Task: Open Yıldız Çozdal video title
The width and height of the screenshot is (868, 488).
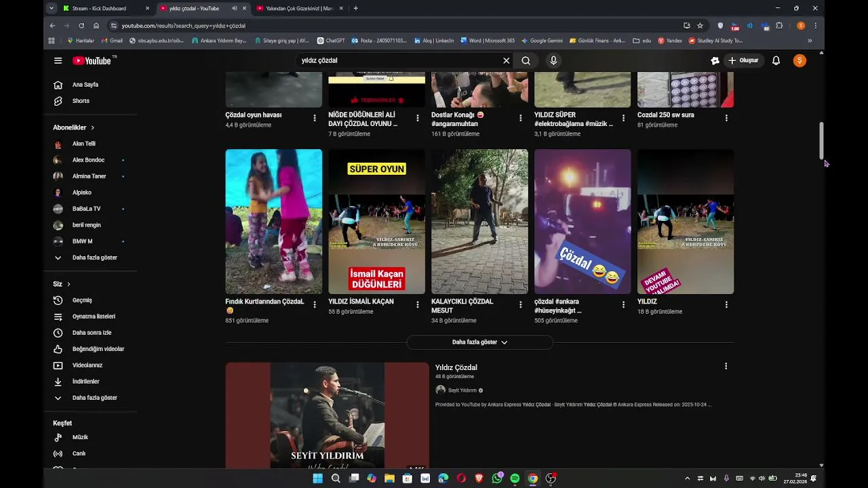Action: point(456,367)
